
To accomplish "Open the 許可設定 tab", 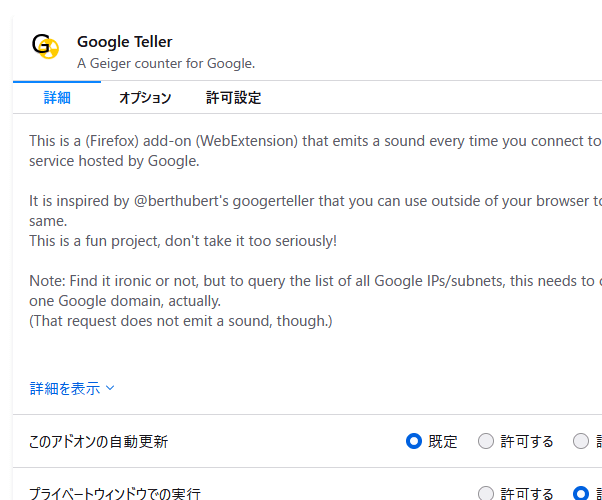I will click(233, 98).
